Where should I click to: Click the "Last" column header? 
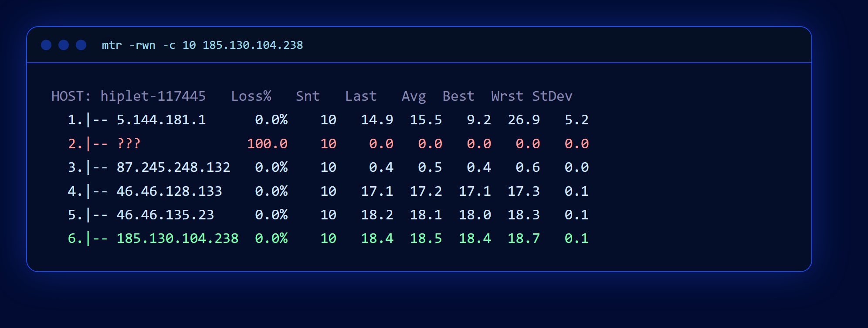(x=361, y=96)
